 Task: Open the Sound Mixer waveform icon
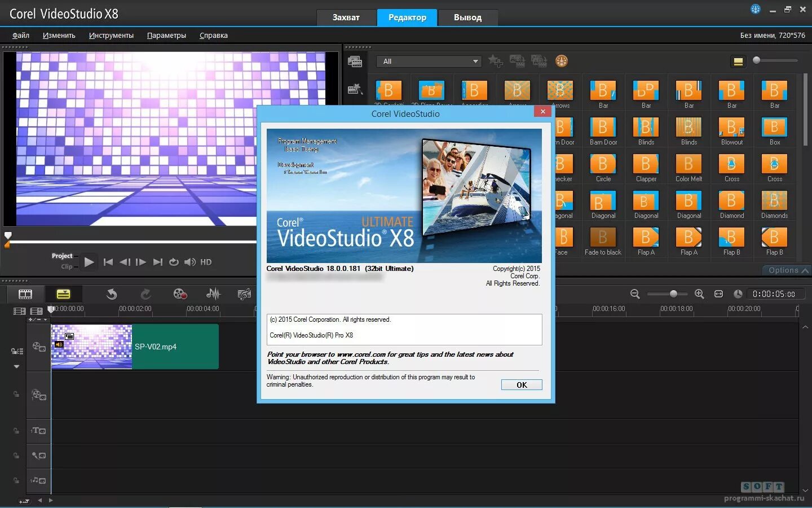213,294
